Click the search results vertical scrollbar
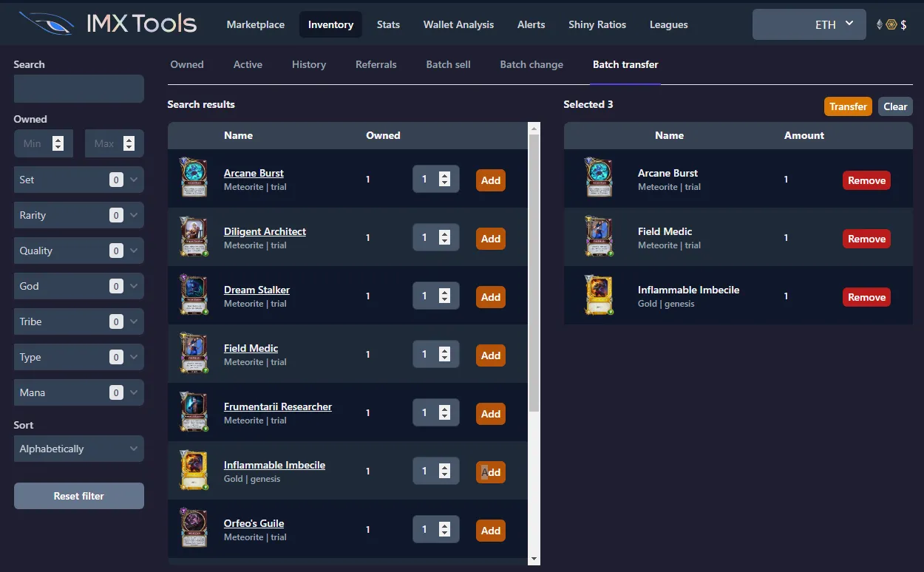This screenshot has width=924, height=572. [x=534, y=273]
